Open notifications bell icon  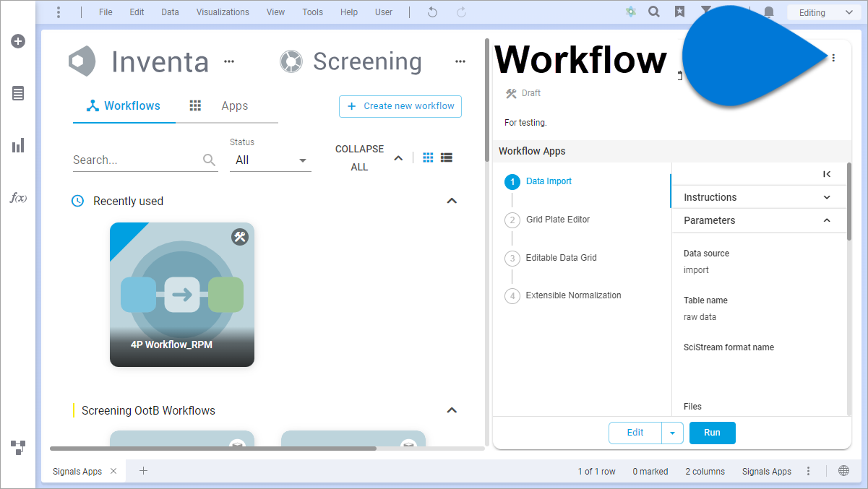coord(769,12)
